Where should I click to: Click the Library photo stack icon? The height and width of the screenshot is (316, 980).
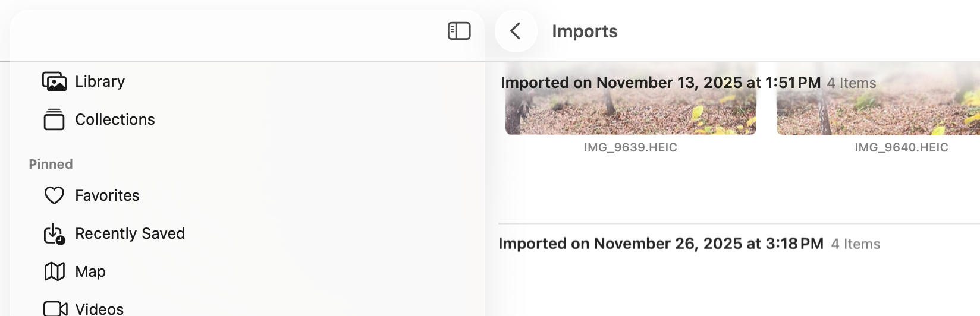[x=54, y=82]
